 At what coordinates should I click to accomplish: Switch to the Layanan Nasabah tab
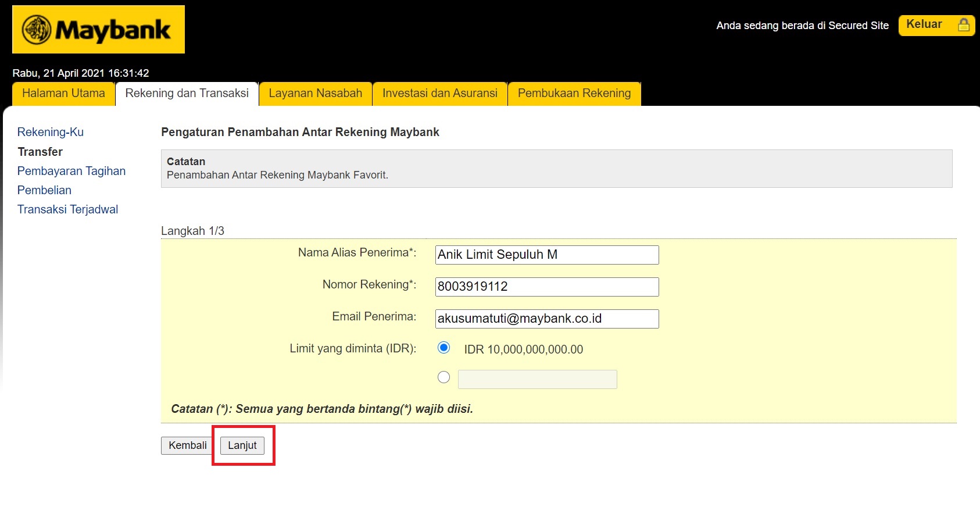pos(315,94)
